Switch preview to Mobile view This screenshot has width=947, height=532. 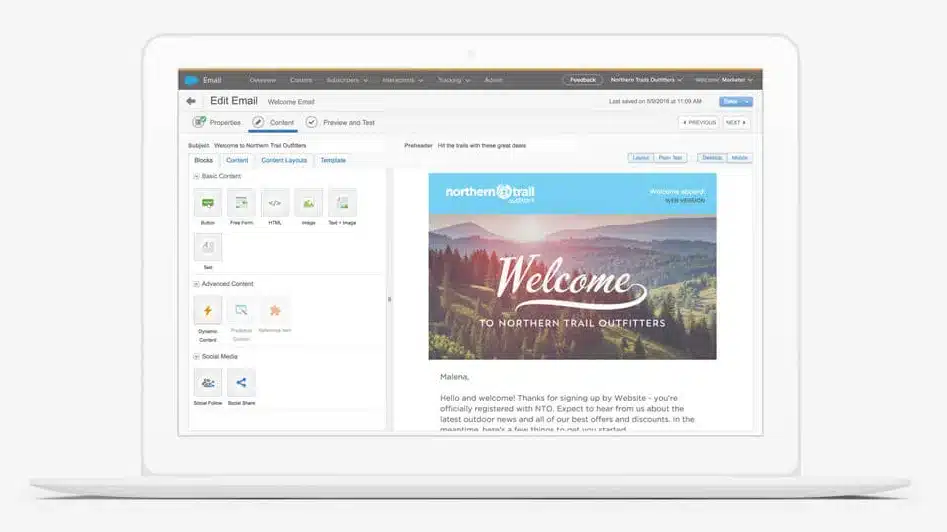(x=739, y=158)
